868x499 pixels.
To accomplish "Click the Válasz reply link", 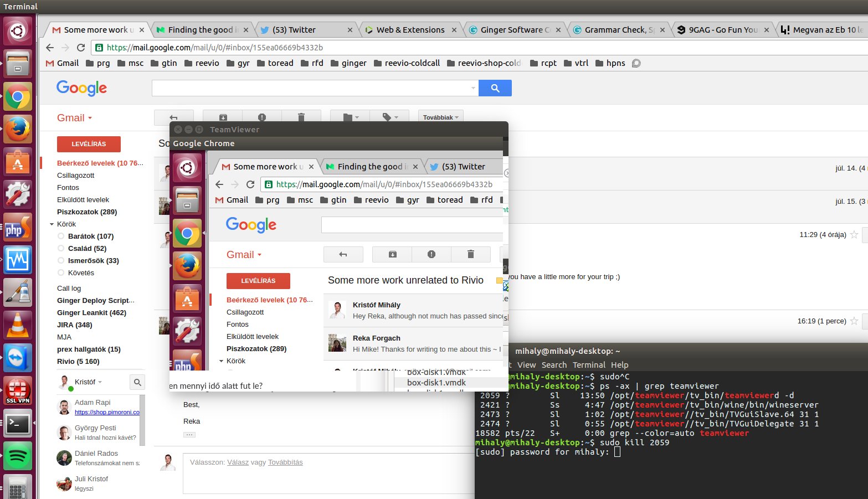I will click(238, 462).
